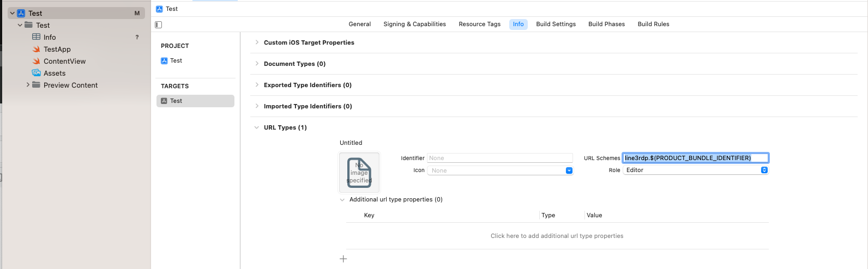Image resolution: width=868 pixels, height=269 pixels.
Task: Add a new URL type with plus button
Action: 343,259
